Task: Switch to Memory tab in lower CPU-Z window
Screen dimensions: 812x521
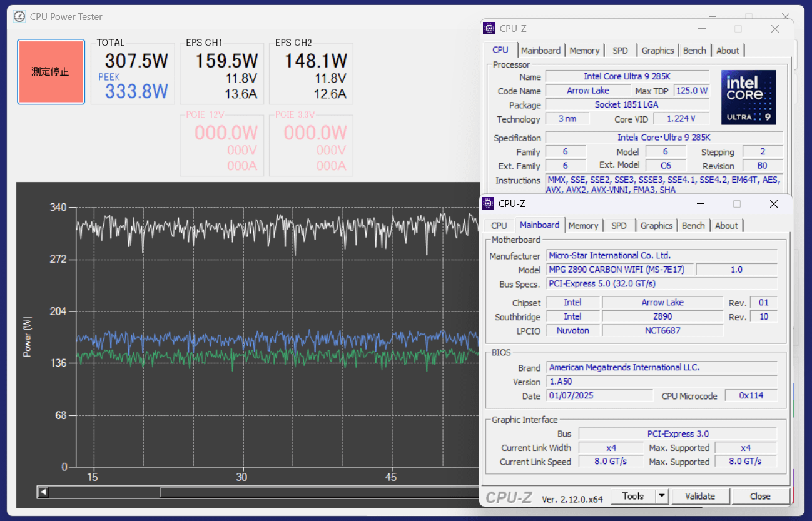Action: pyautogui.click(x=584, y=226)
